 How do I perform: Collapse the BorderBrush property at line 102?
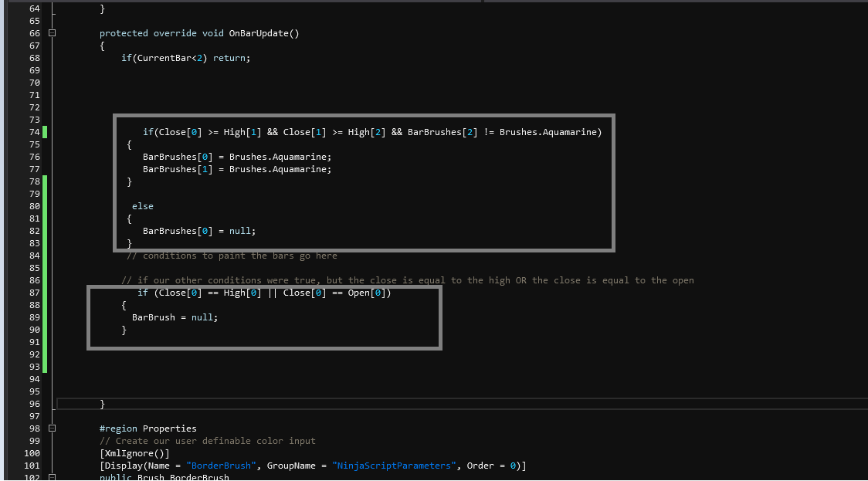[x=53, y=477]
